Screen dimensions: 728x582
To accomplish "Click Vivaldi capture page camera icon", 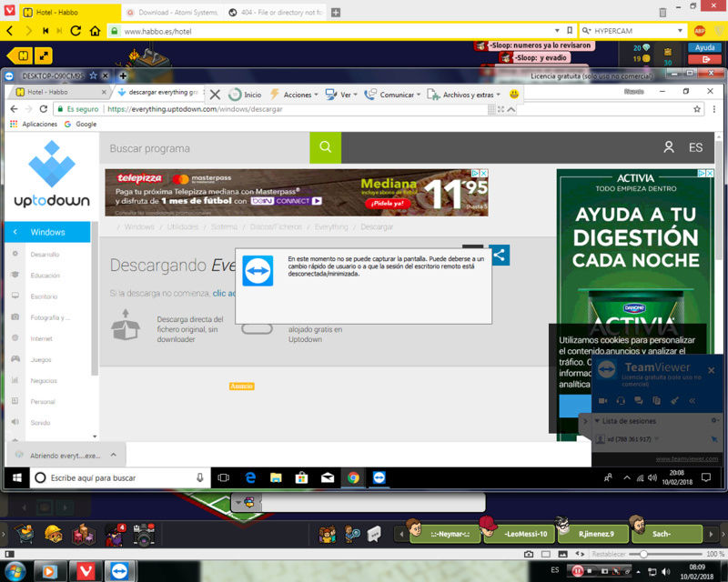I will (529, 554).
